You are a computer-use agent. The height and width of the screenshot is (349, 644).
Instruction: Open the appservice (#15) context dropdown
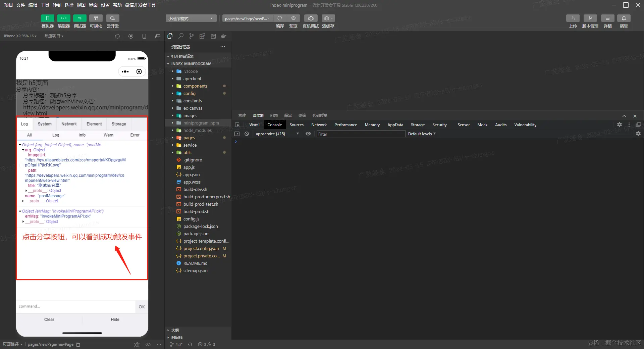pyautogui.click(x=277, y=134)
